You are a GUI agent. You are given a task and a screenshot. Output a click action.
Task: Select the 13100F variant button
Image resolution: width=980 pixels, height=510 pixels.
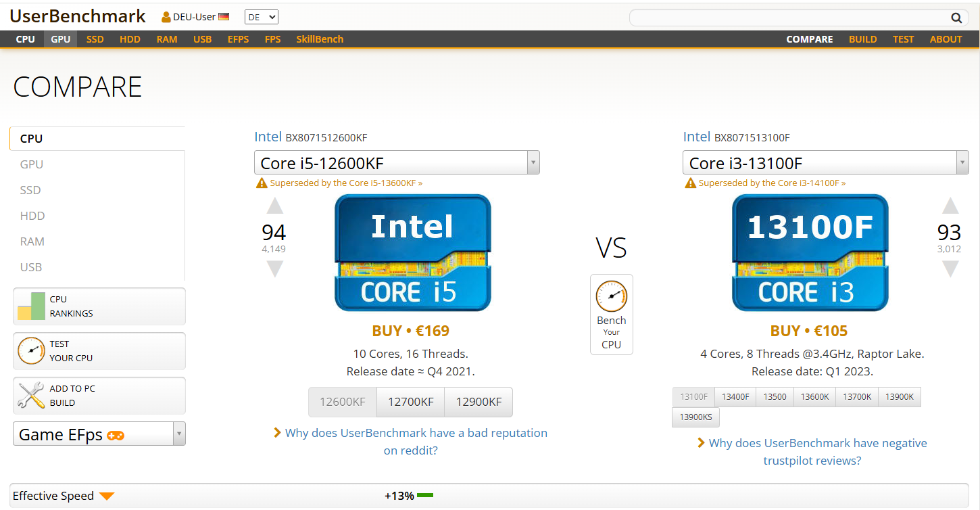pyautogui.click(x=694, y=397)
